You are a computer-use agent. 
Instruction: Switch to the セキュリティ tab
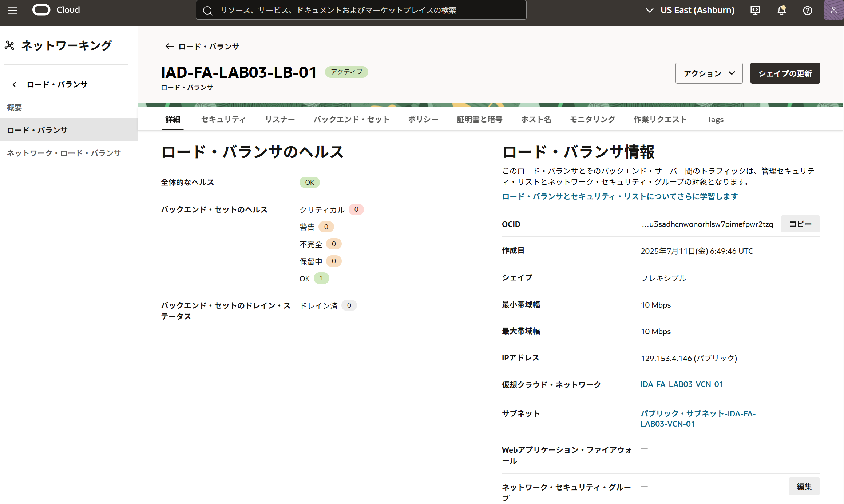(x=223, y=119)
